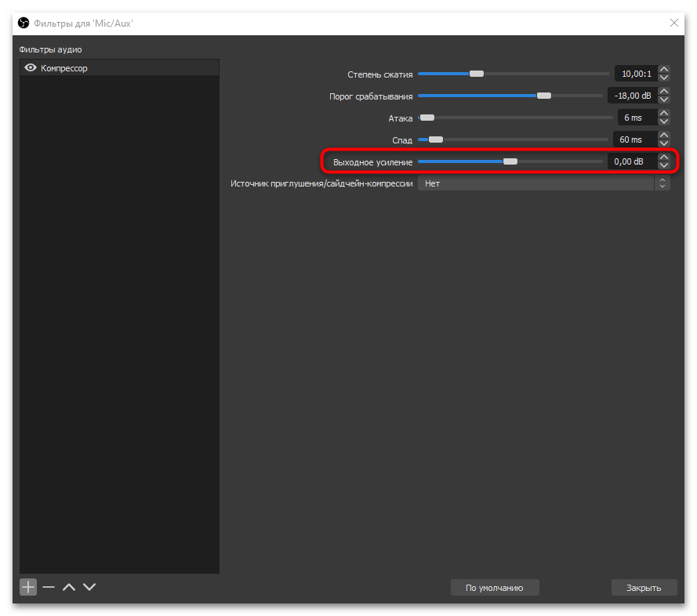Decrease Атака with down arrow

(663, 121)
